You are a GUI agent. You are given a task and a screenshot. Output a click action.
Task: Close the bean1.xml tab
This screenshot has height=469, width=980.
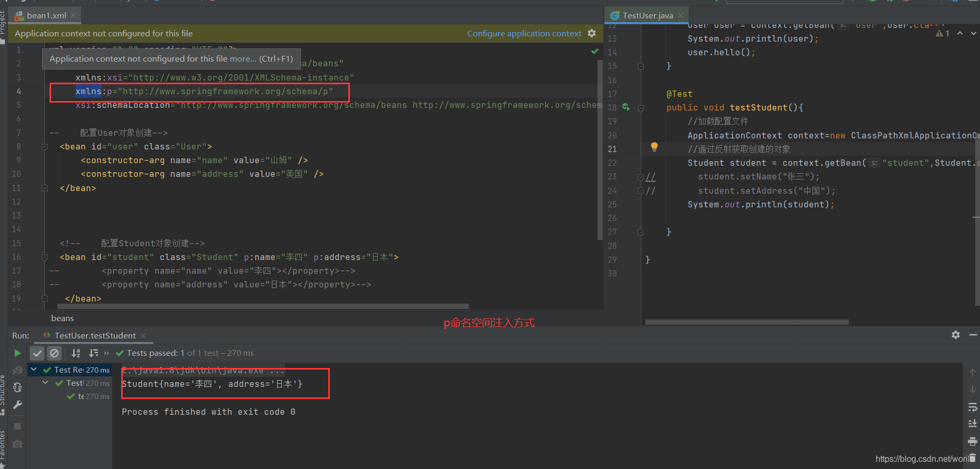pyautogui.click(x=74, y=15)
